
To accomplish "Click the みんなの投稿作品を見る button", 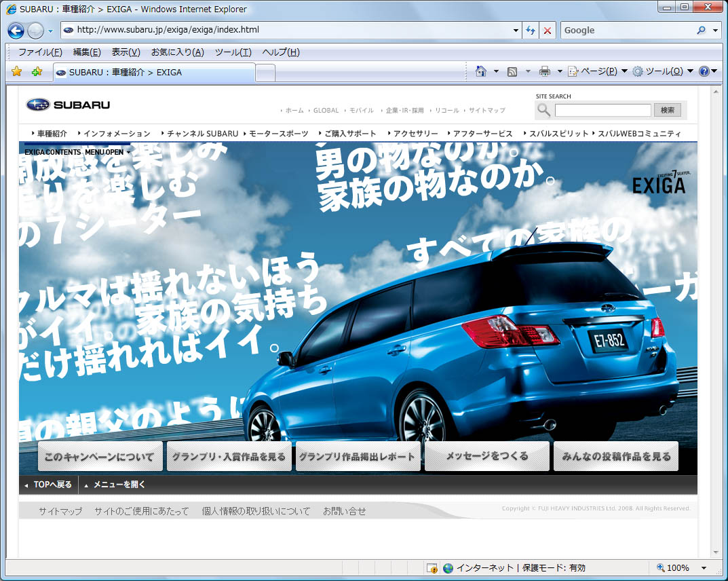I will 616,457.
